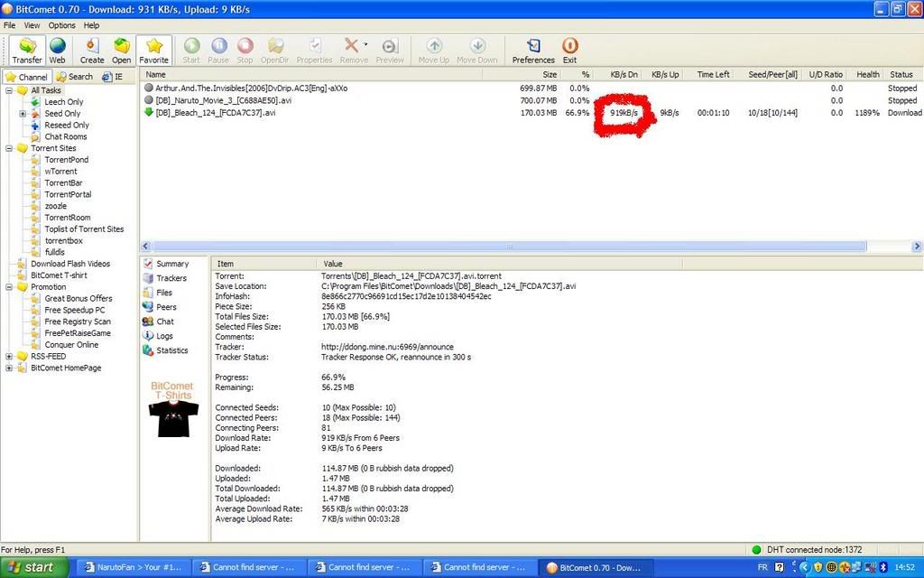Expand the RSS-FEED tree node
This screenshot has width=924, height=578.
pyautogui.click(x=9, y=356)
